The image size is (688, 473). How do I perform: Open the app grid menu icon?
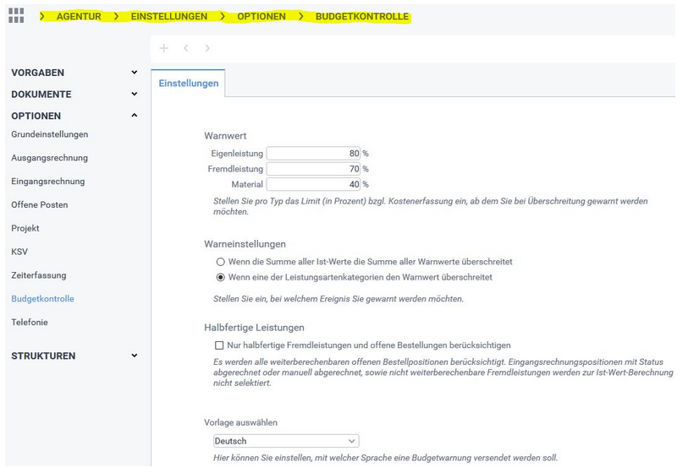(x=16, y=17)
